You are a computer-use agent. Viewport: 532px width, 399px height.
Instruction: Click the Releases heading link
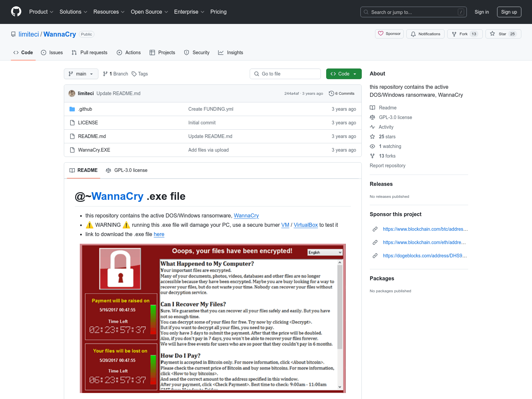click(x=381, y=184)
